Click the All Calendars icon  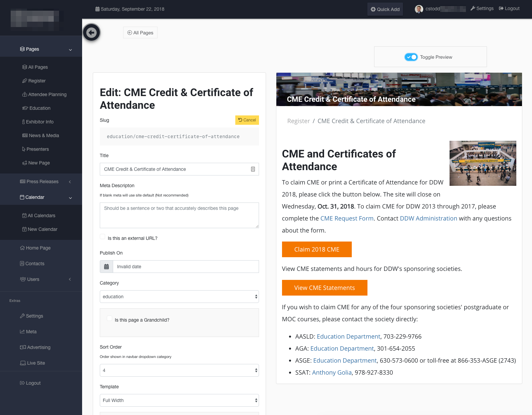(x=24, y=216)
